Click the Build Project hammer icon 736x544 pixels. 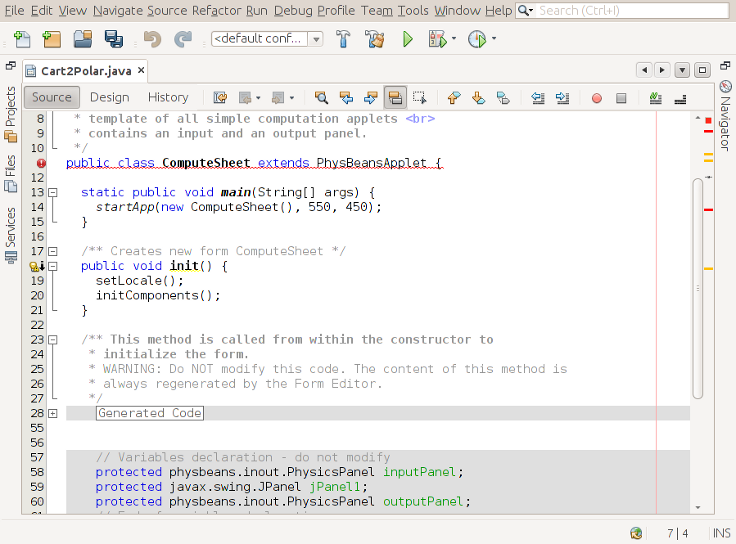click(x=343, y=39)
